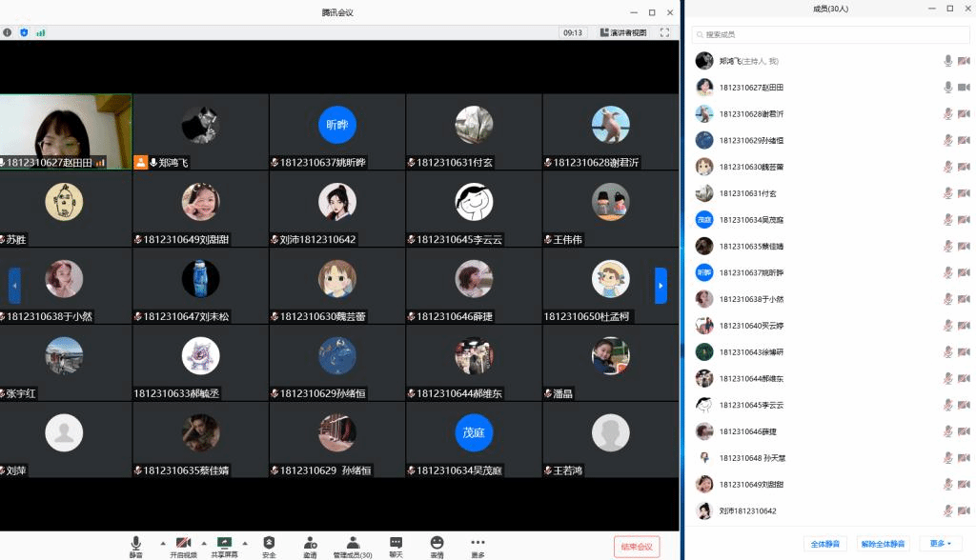The image size is (976, 560).
Task: Expand audio options arrow next to 静音
Action: [162, 543]
